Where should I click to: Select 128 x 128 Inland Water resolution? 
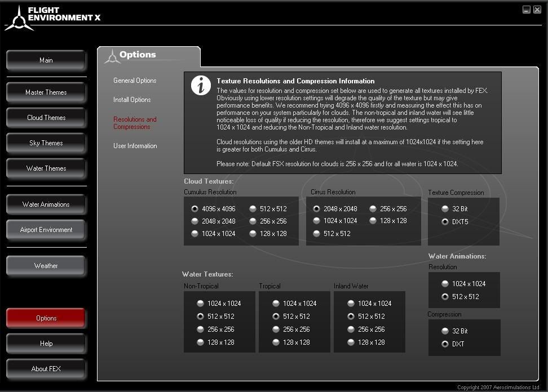351,342
